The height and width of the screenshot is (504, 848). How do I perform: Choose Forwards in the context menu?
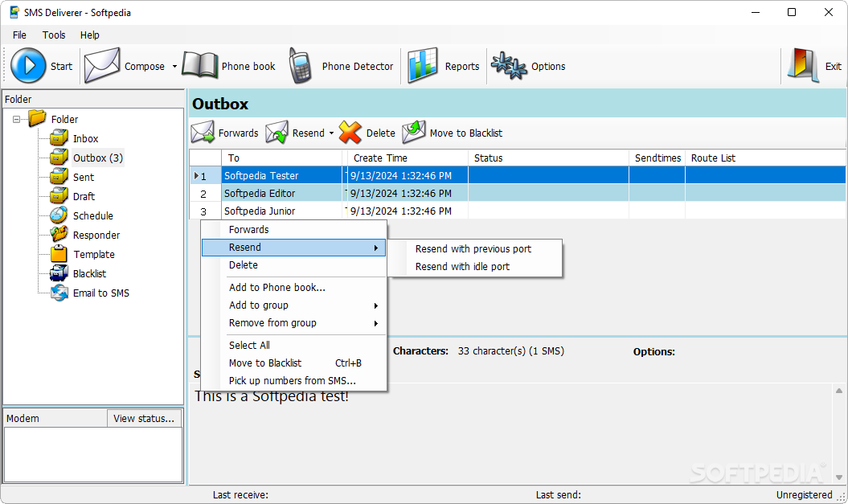pos(293,229)
